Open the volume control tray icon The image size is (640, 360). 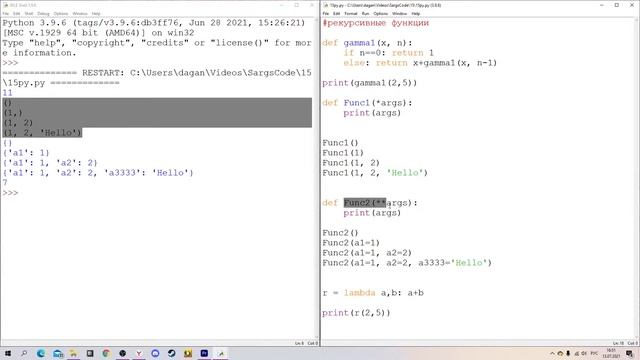(584, 353)
